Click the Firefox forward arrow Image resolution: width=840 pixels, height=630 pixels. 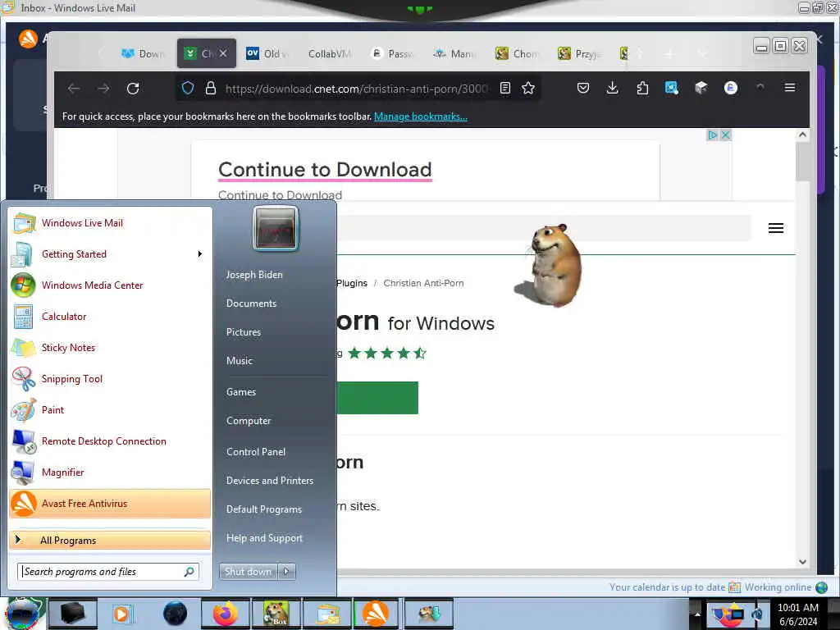point(103,89)
